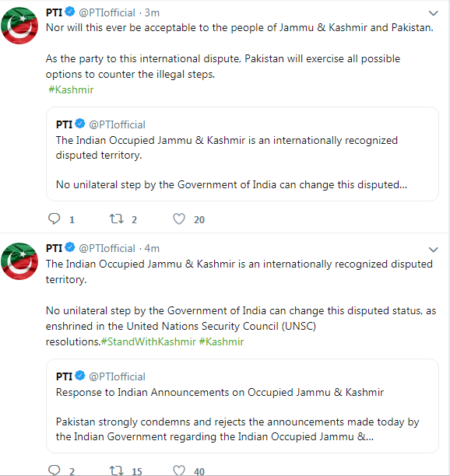Open #Kashmir hashtag in second tweet
This screenshot has height=476, width=450.
pos(222,341)
